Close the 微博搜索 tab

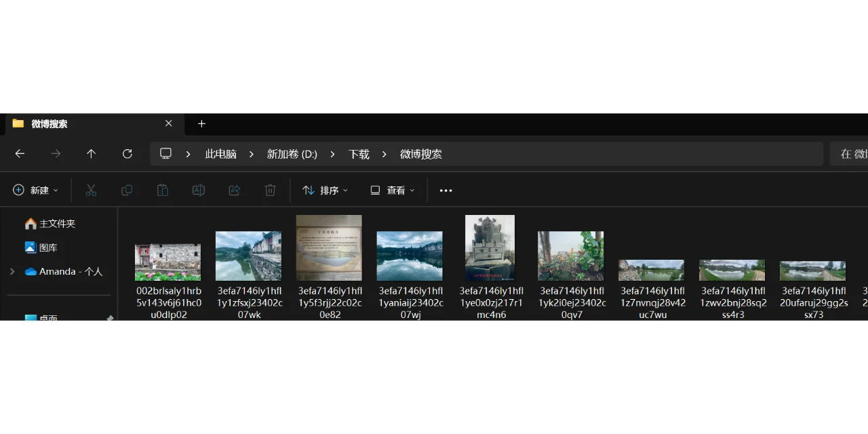click(x=169, y=123)
